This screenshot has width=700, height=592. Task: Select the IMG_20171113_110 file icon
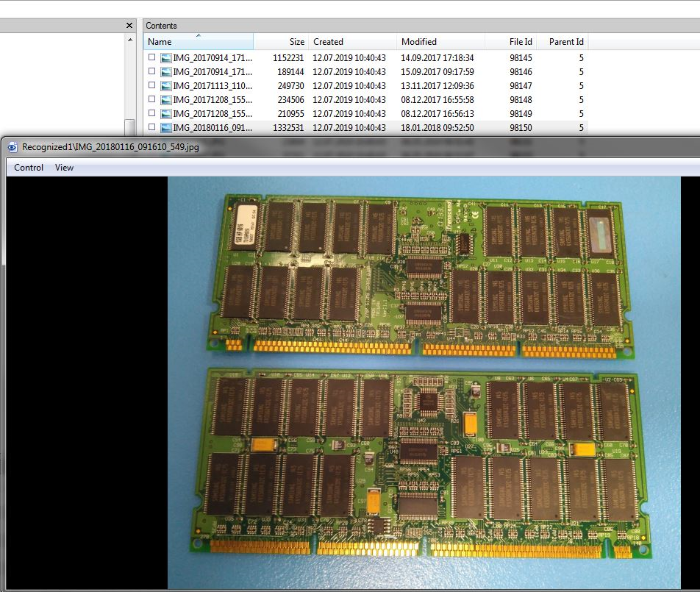coord(166,85)
